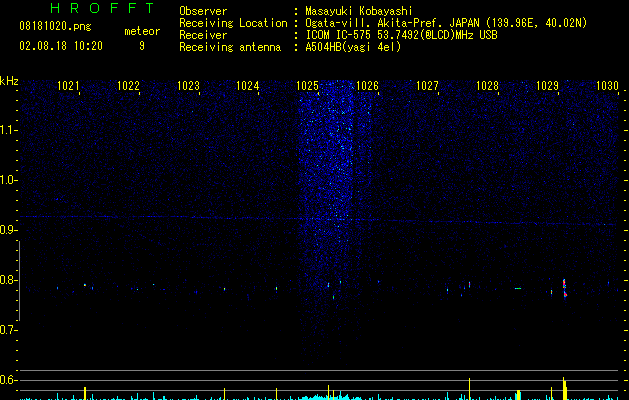Click the 'Observer' field label

203,11
